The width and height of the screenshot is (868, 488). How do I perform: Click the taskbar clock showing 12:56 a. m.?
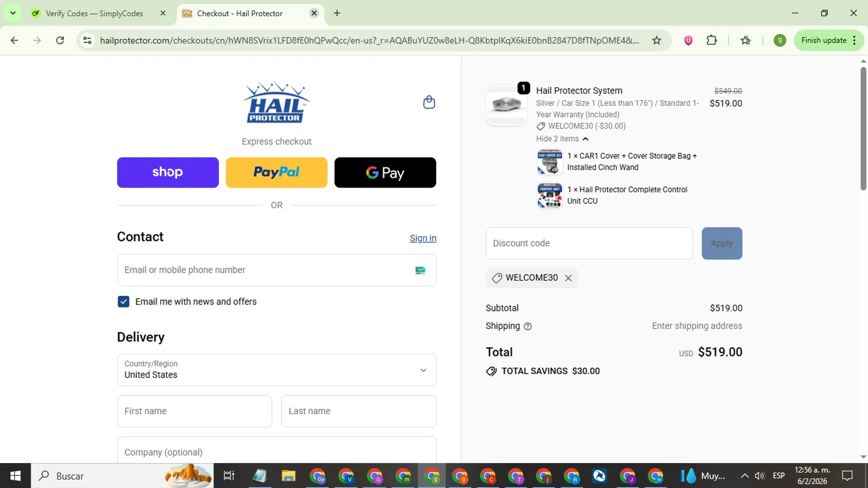tap(812, 476)
